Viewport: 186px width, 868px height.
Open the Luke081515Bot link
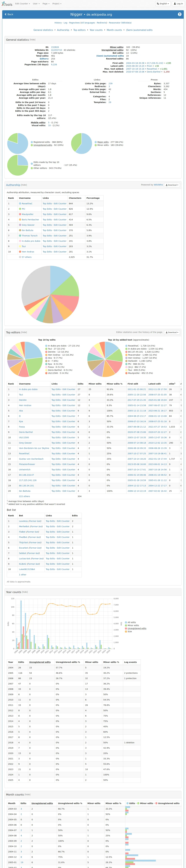[x=27, y=569]
